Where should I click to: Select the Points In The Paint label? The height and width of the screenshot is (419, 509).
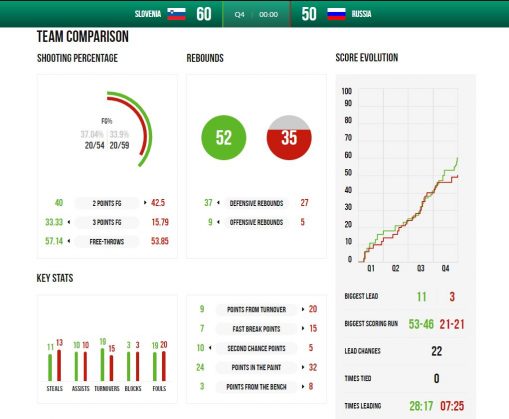(x=256, y=367)
